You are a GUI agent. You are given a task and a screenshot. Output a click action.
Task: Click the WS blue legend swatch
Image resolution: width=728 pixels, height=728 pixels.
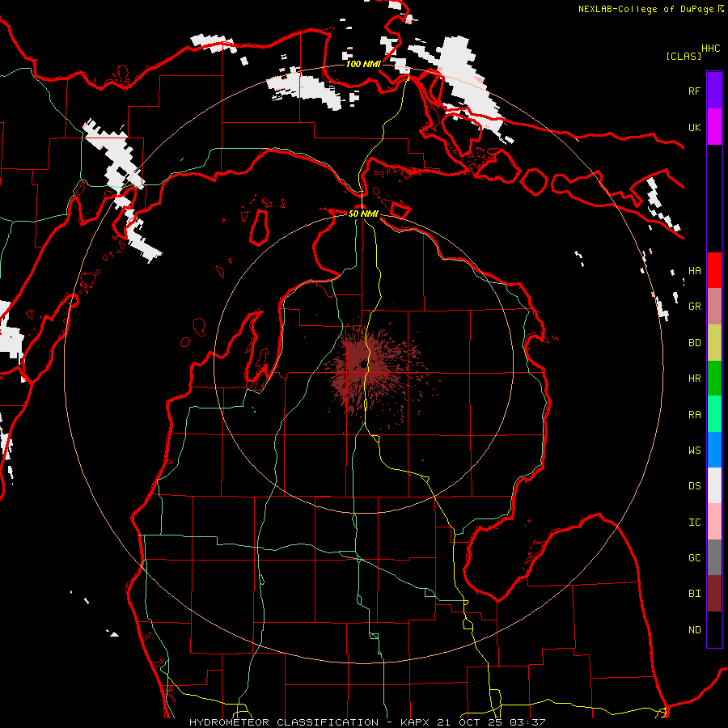coord(714,450)
